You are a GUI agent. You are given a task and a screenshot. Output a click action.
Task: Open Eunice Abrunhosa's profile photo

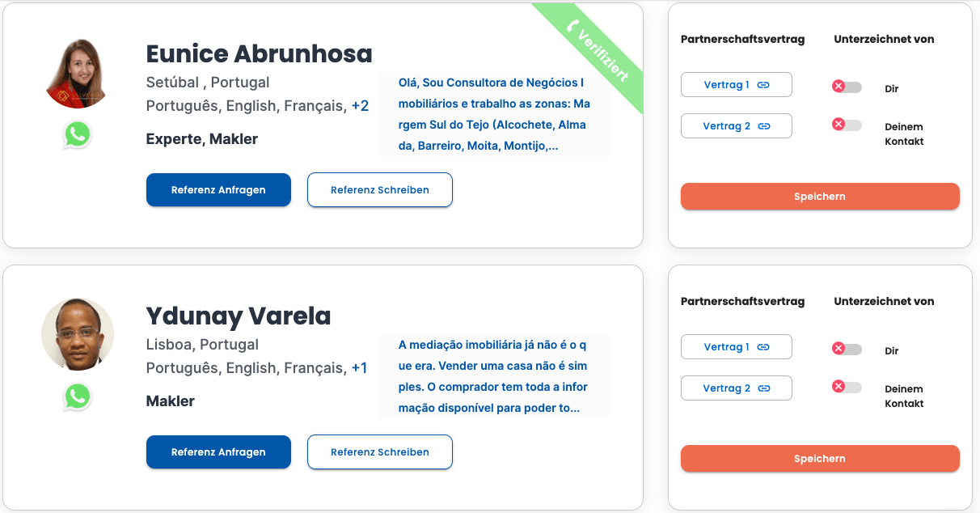point(78,73)
